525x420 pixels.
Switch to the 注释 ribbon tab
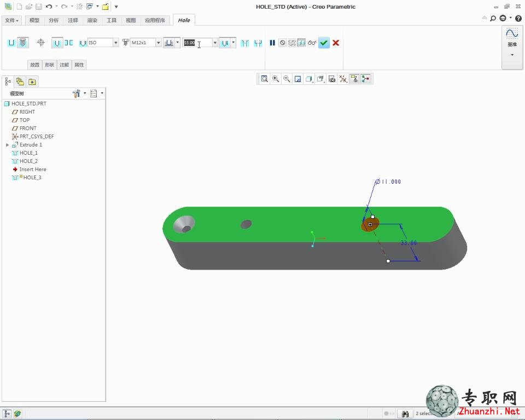pos(73,20)
